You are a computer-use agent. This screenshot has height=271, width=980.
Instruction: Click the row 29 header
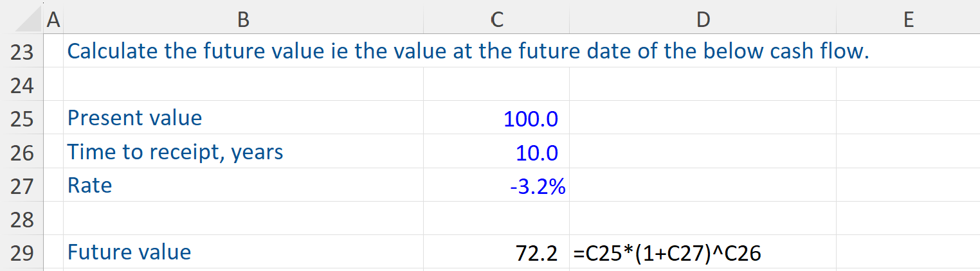[22, 252]
